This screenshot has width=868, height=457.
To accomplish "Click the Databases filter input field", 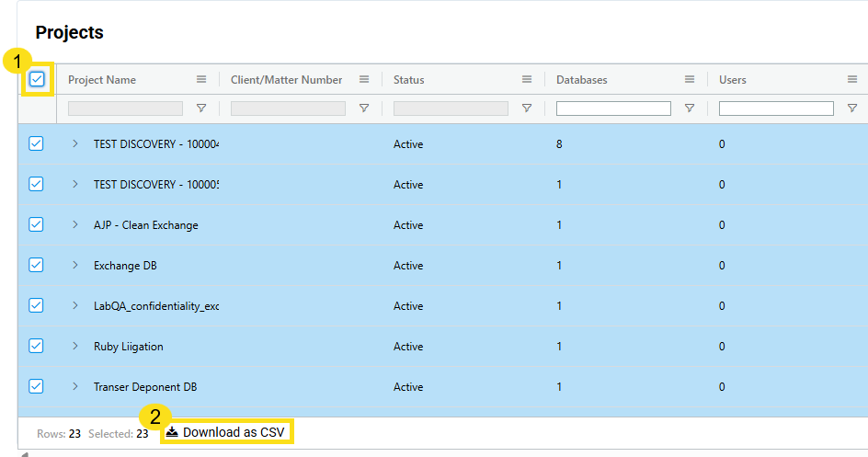I will coord(613,109).
